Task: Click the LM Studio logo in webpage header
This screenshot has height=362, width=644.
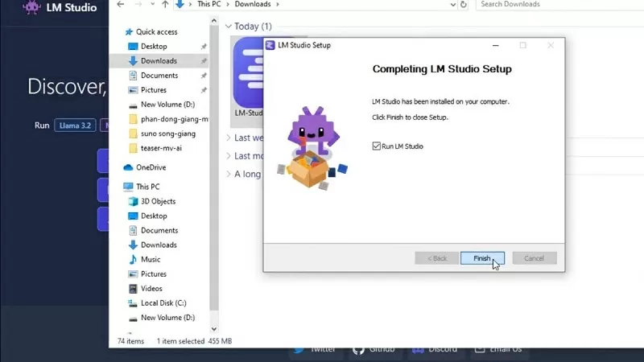Action: pos(32,8)
